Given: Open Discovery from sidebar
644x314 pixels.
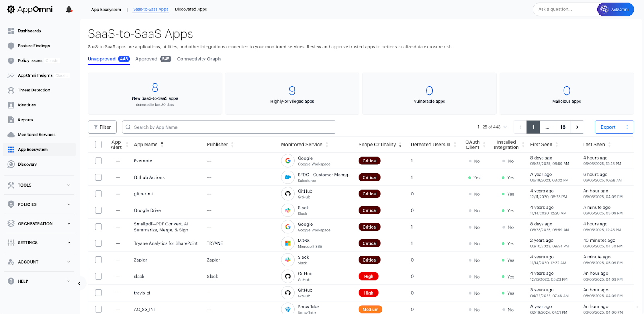Looking at the screenshot, I should [x=27, y=164].
